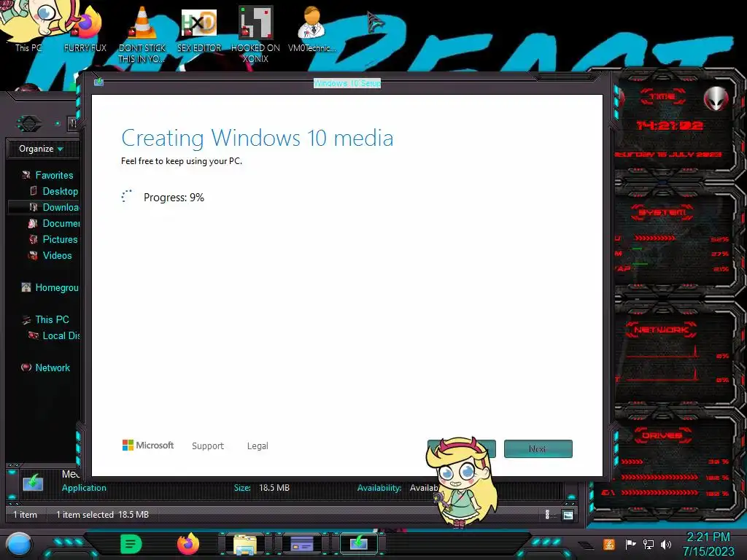The image size is (747, 560).
Task: Click the alien head icon in the Time widget
Action: click(x=716, y=98)
